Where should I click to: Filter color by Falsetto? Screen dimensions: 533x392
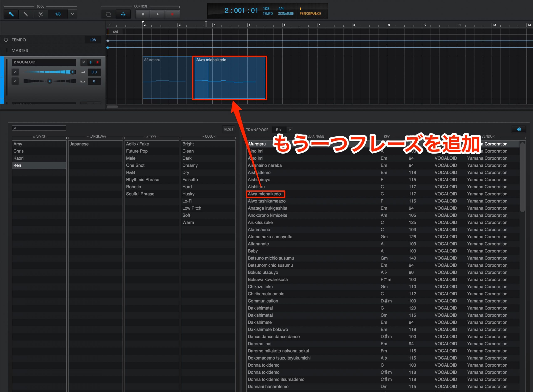click(208, 180)
